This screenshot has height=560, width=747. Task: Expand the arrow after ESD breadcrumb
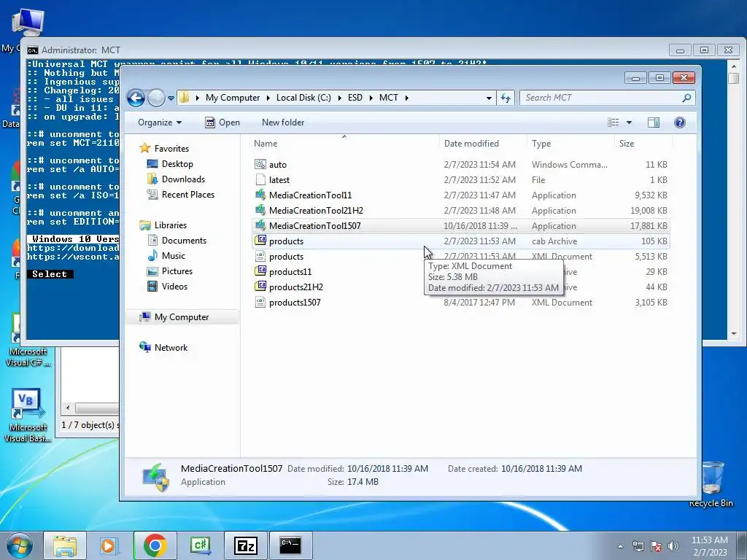pyautogui.click(x=371, y=98)
